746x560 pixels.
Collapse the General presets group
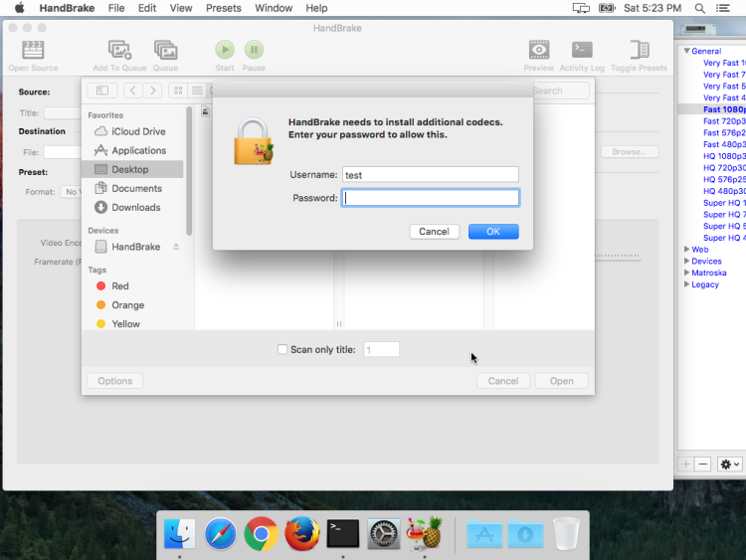tap(686, 51)
